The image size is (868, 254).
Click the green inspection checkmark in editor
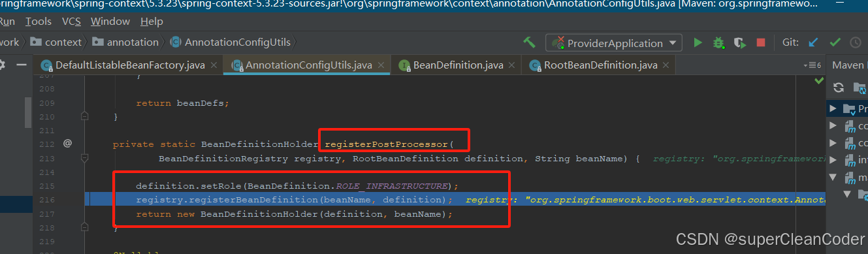pyautogui.click(x=819, y=80)
